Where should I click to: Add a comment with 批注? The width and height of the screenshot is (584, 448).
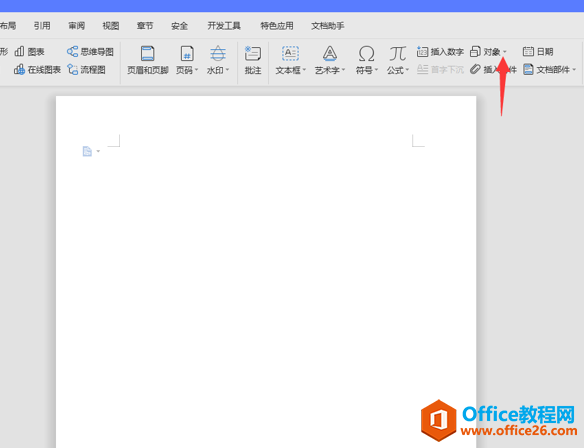coord(253,60)
